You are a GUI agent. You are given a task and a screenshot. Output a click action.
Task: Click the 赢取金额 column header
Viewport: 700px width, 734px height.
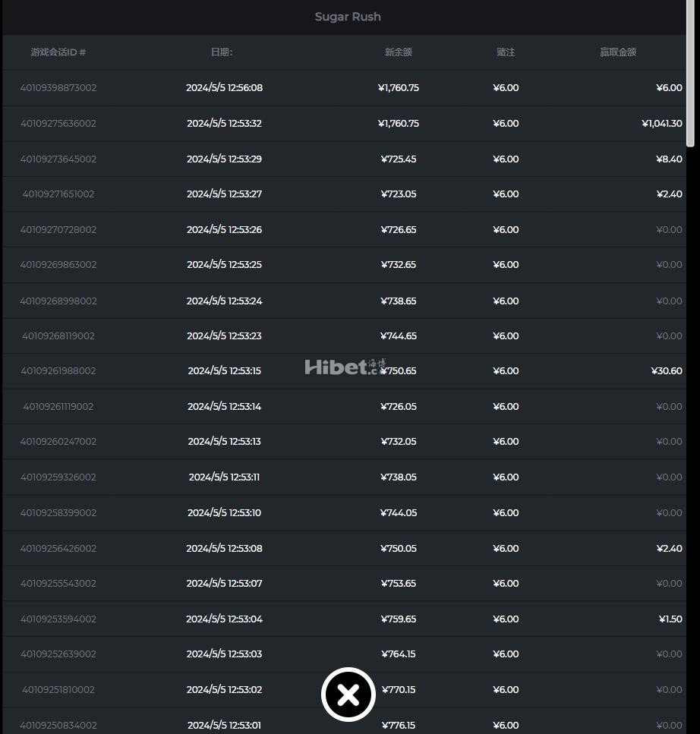tap(617, 52)
